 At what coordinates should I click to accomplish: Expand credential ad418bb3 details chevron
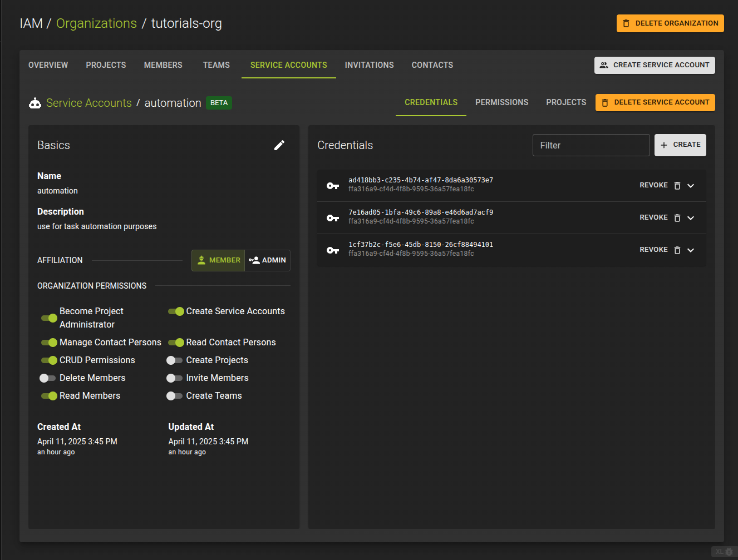(691, 186)
